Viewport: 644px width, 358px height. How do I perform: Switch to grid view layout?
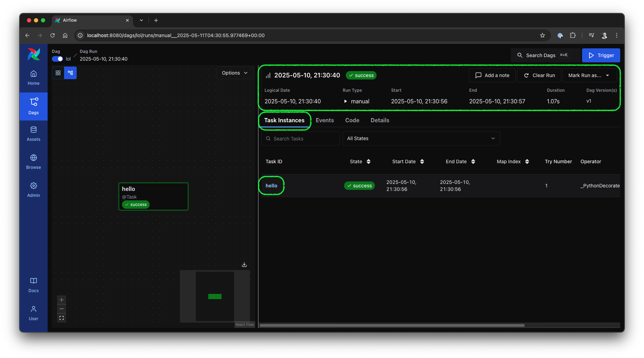(58, 73)
